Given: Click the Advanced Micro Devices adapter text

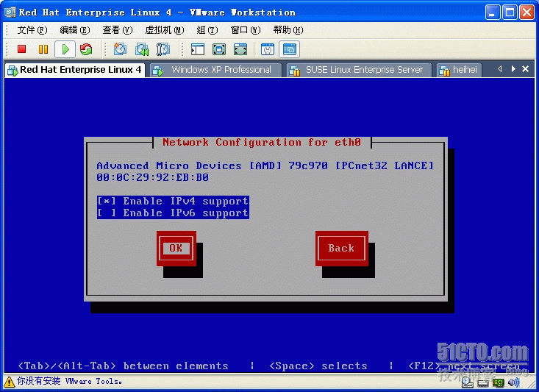Looking at the screenshot, I should [265, 165].
